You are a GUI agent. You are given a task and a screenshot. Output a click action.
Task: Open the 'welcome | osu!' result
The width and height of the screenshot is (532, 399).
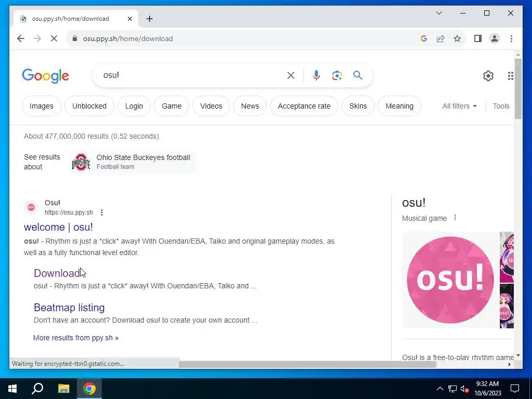[58, 227]
